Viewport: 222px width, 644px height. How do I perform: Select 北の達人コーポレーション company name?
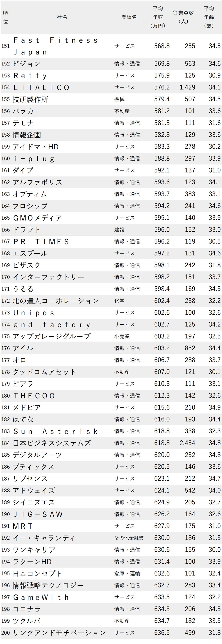tap(56, 301)
